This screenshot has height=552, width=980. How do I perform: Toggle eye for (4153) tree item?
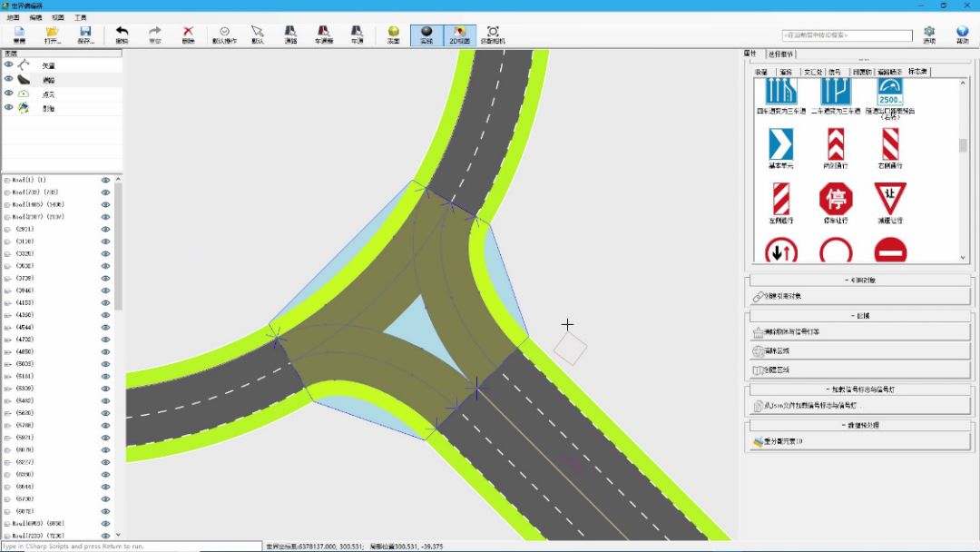pos(105,302)
